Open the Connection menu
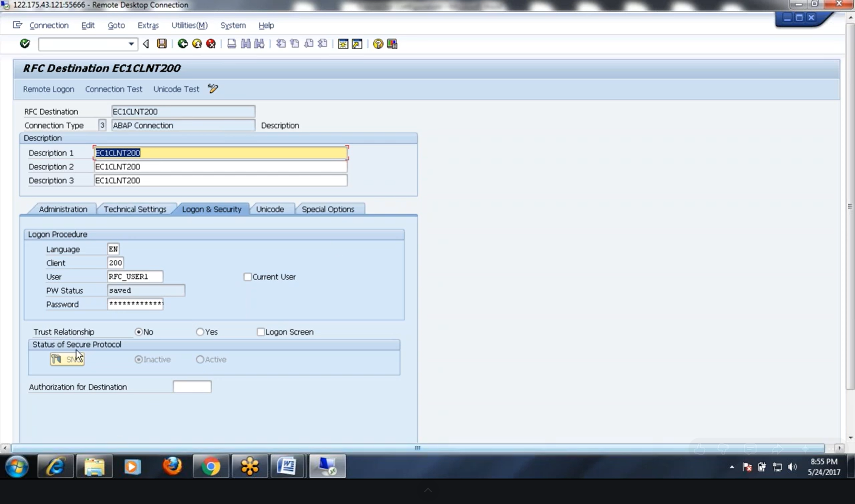Screen dimensions: 855x504 click(x=49, y=25)
